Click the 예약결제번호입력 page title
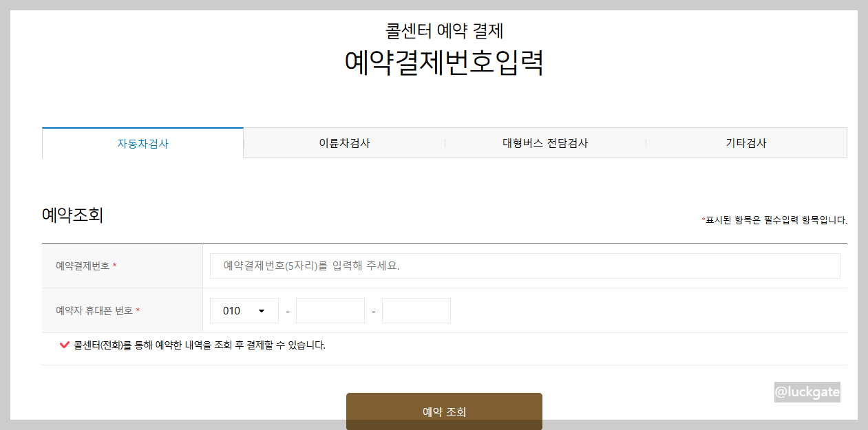This screenshot has width=868, height=430. [x=444, y=63]
